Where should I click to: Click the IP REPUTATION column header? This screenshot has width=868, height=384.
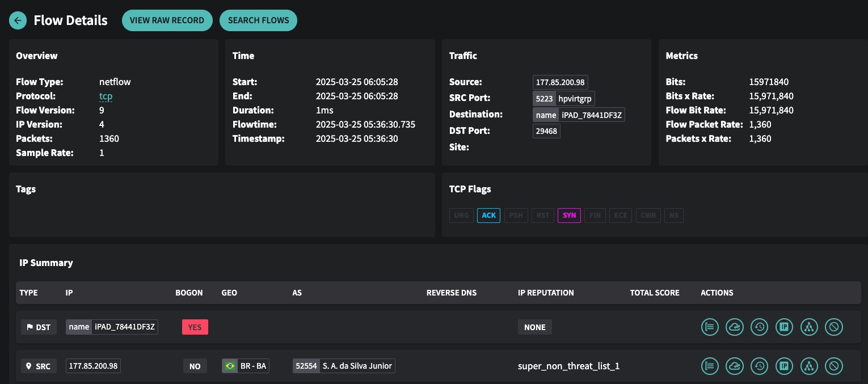point(546,293)
